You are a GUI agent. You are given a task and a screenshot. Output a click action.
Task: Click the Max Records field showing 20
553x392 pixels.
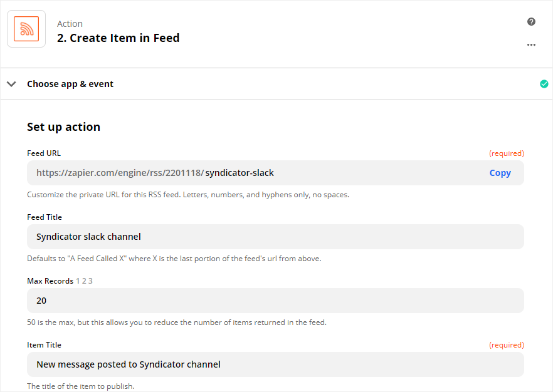pos(275,301)
